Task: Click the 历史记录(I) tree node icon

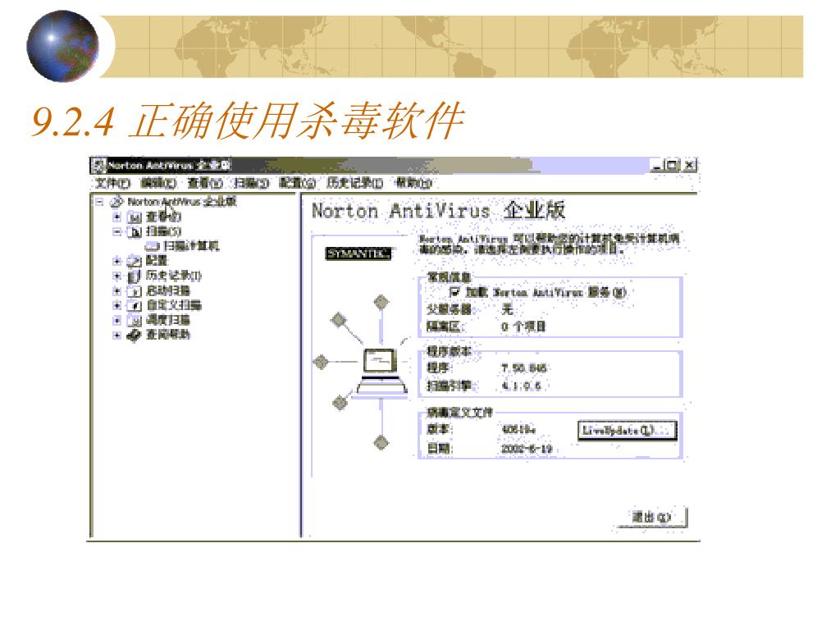Action: tap(134, 276)
